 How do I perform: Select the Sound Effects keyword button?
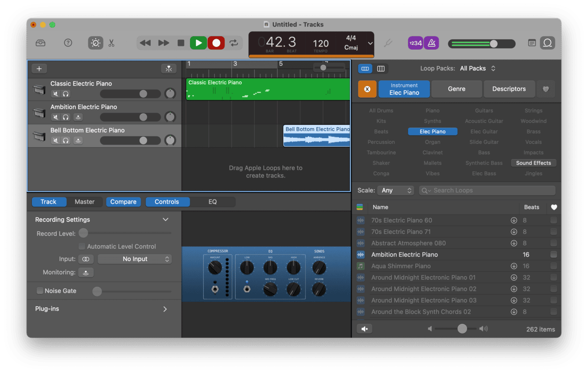tap(533, 163)
